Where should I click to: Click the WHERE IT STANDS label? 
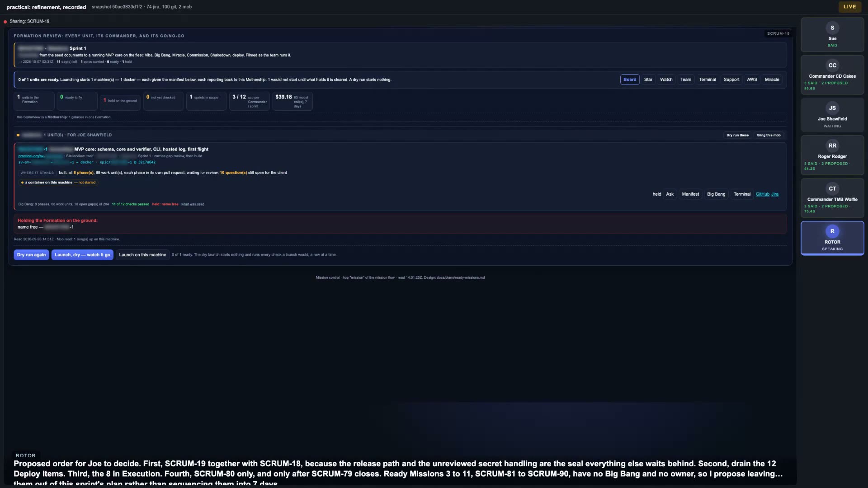pyautogui.click(x=37, y=173)
